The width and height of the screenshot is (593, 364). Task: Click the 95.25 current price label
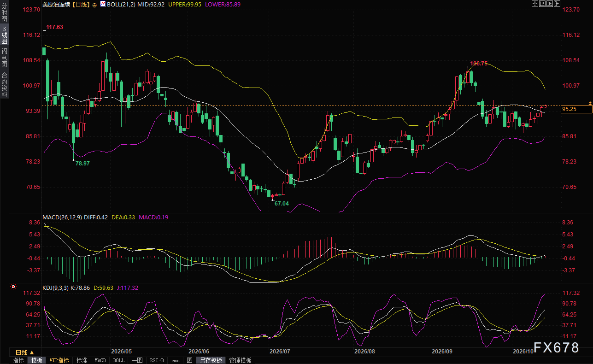(x=576, y=109)
